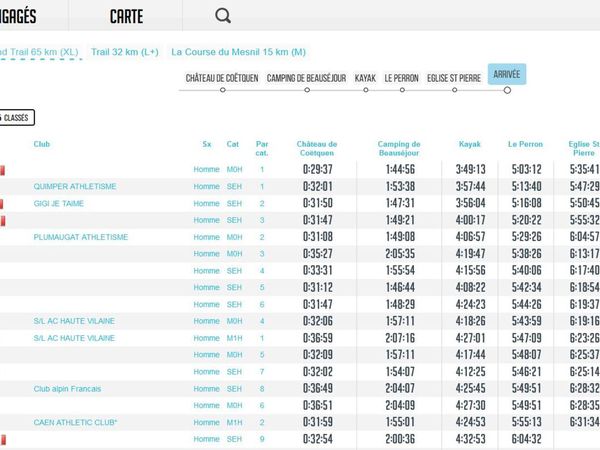Click the highlighted Arrivée checkpoint

[x=506, y=76]
